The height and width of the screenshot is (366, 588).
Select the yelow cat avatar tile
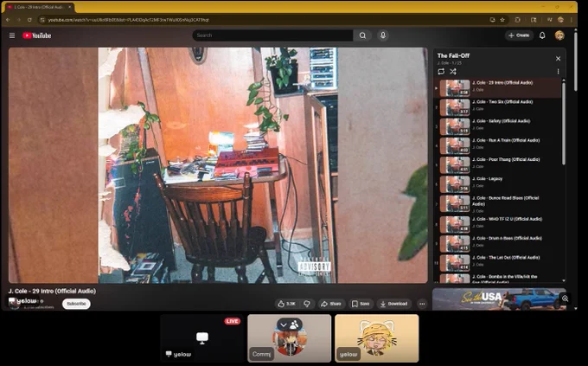pos(377,338)
